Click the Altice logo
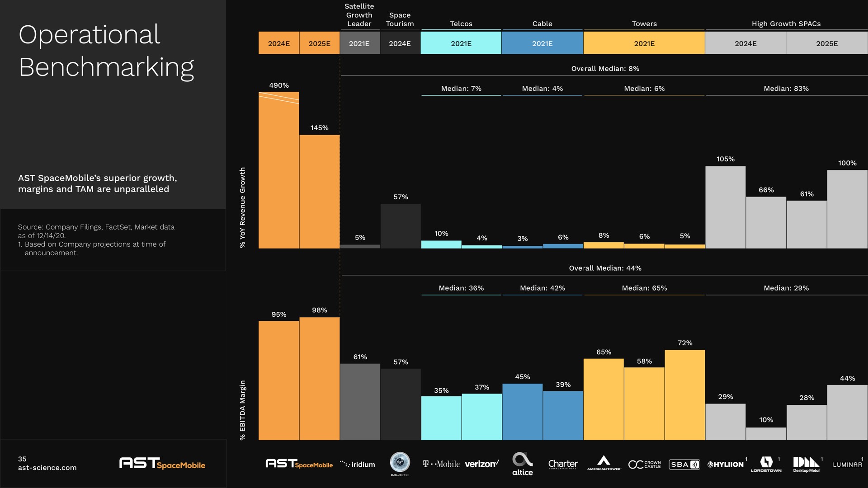The width and height of the screenshot is (868, 488). pos(523,464)
